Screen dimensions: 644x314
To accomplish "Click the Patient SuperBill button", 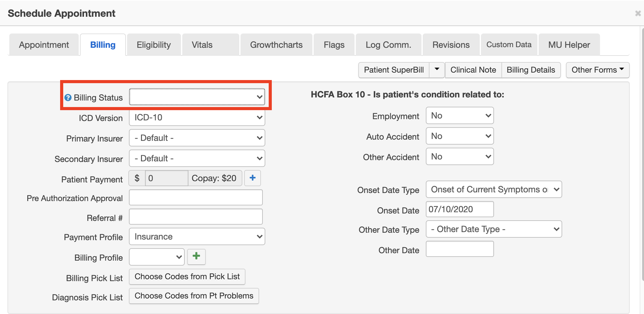I will (394, 70).
